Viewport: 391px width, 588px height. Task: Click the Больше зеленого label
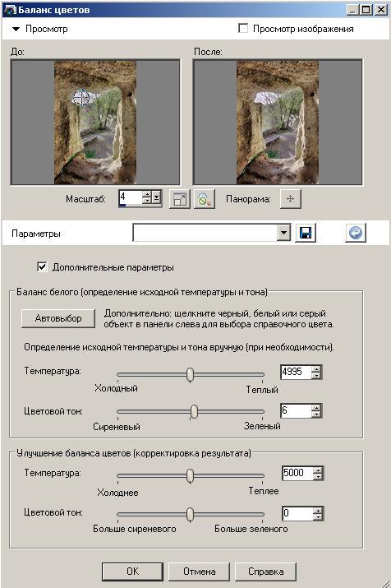click(251, 529)
